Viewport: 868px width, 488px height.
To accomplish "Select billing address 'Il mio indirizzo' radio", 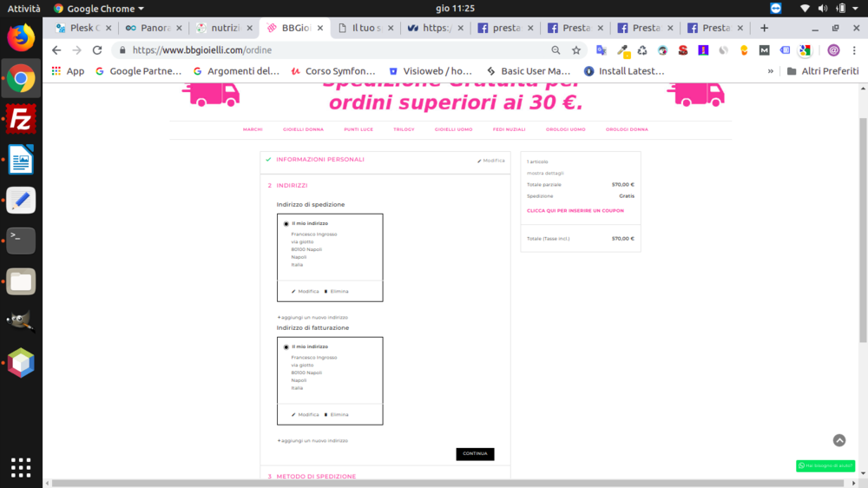I will (286, 347).
